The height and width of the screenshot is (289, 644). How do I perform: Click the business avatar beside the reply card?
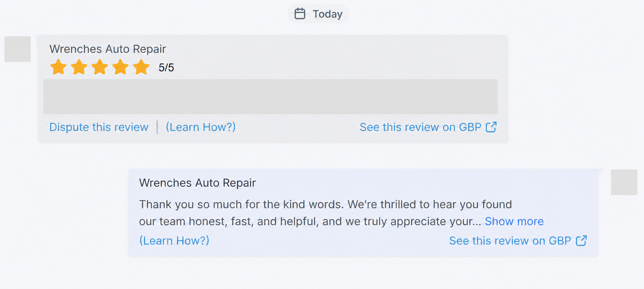click(624, 182)
